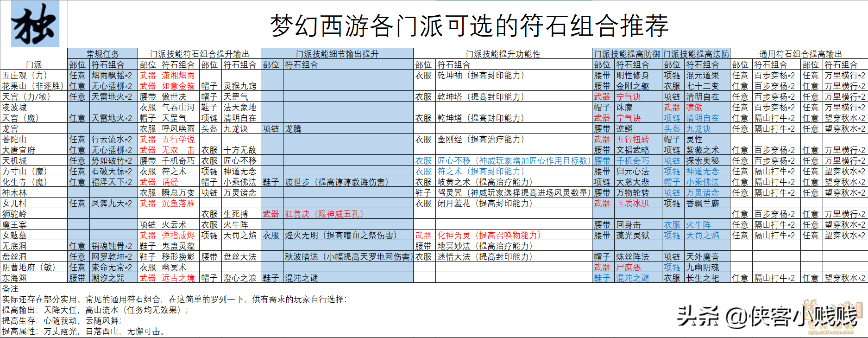Screen dimensions: 868x338
Task: Click the 石破天惊*2 cell
Action: click(113, 171)
